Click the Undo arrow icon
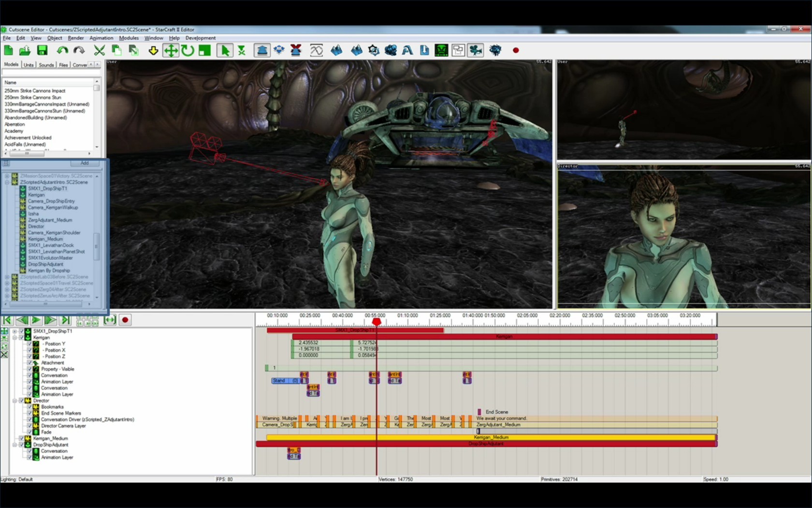The width and height of the screenshot is (812, 508). 62,50
